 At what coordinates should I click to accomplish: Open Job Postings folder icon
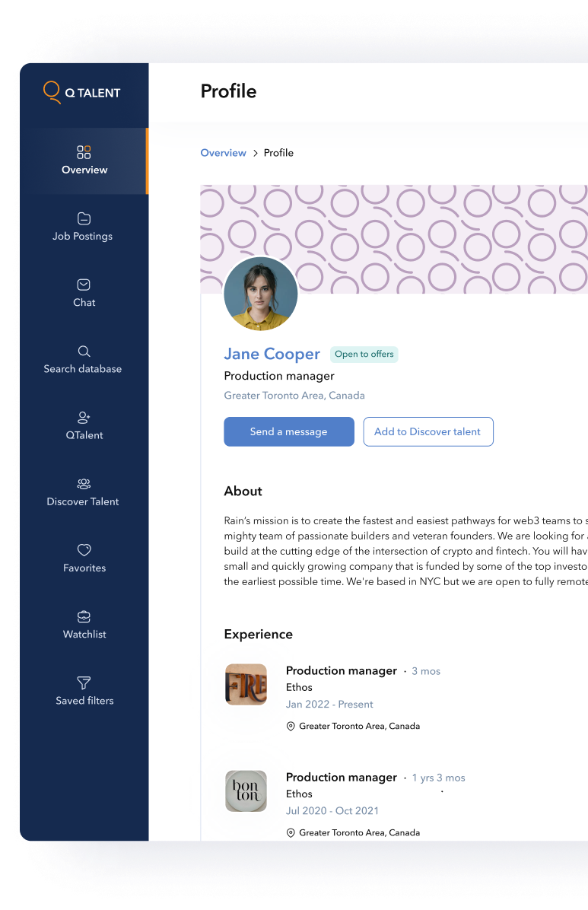[x=84, y=218]
